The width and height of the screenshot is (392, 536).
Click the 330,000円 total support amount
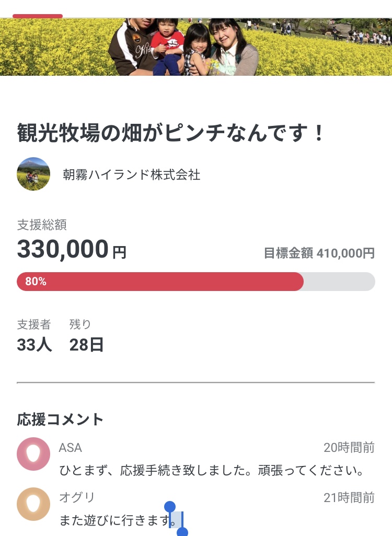72,250
